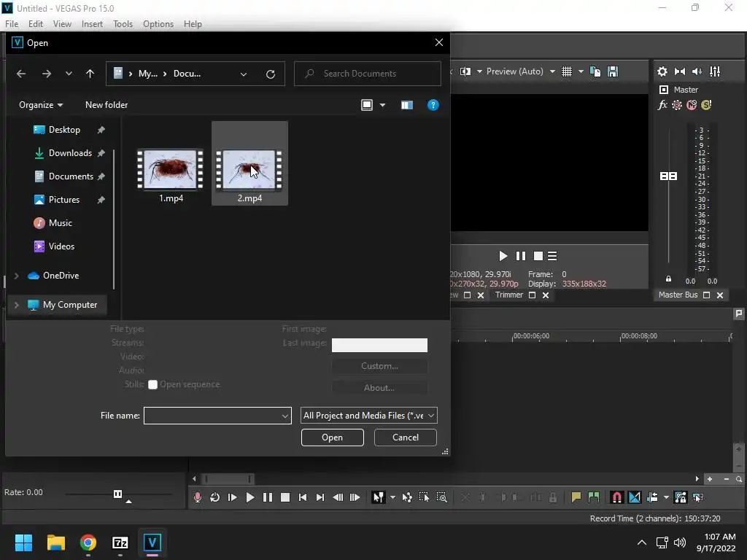Open Insert menu
747x560 pixels.
click(x=92, y=24)
